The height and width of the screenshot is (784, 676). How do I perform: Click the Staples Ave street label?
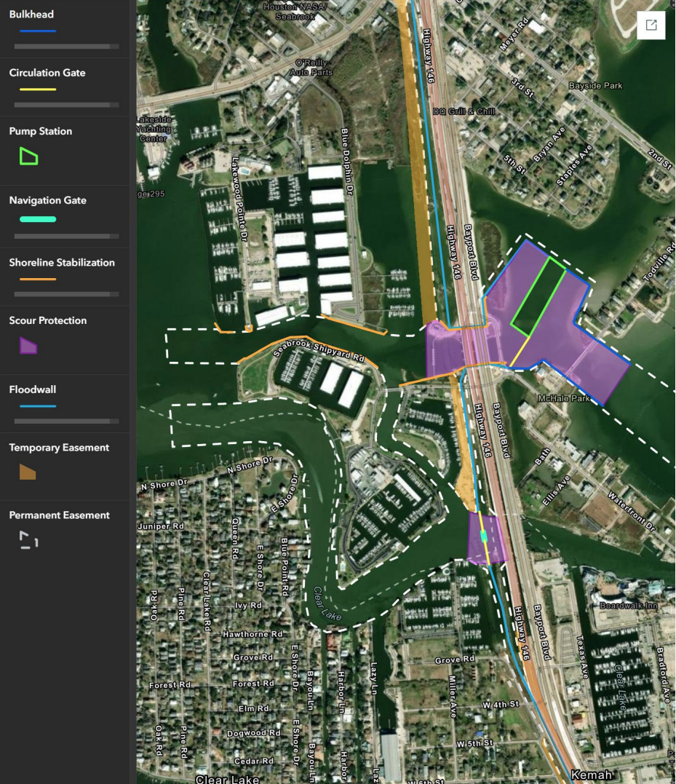pos(574,165)
